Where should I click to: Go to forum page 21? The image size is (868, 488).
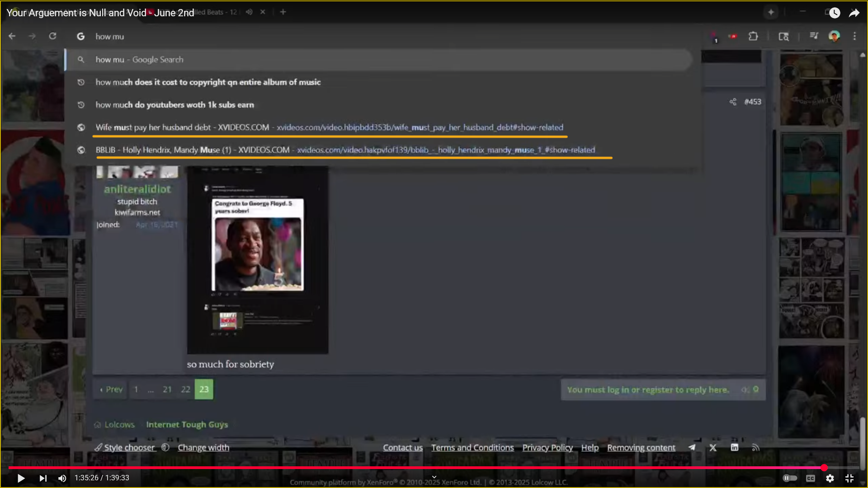click(167, 389)
